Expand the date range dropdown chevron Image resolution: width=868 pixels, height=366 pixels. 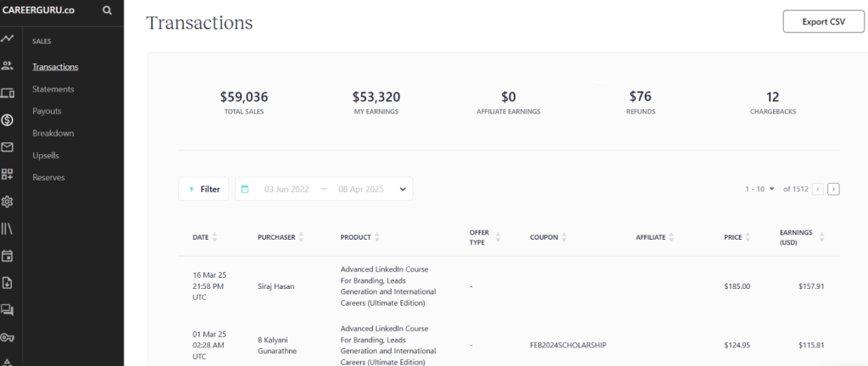pyautogui.click(x=402, y=189)
